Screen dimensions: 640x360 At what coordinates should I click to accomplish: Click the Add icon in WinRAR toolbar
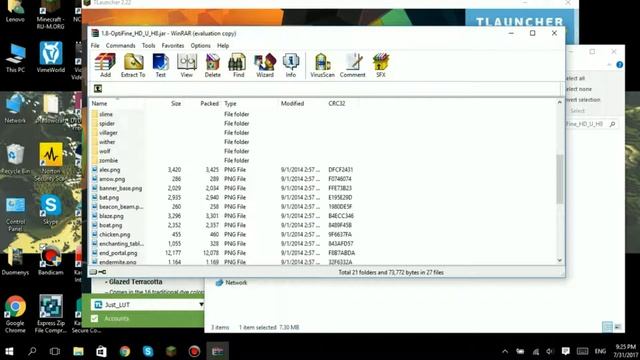pos(105,65)
